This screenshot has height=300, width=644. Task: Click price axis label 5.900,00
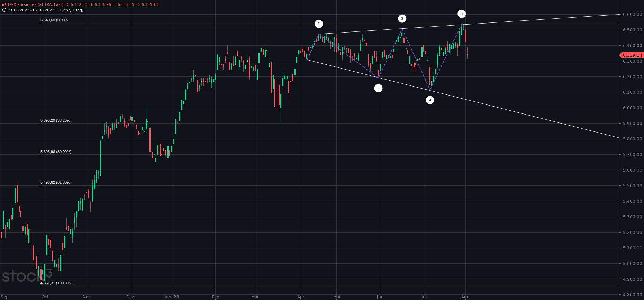[x=632, y=124]
